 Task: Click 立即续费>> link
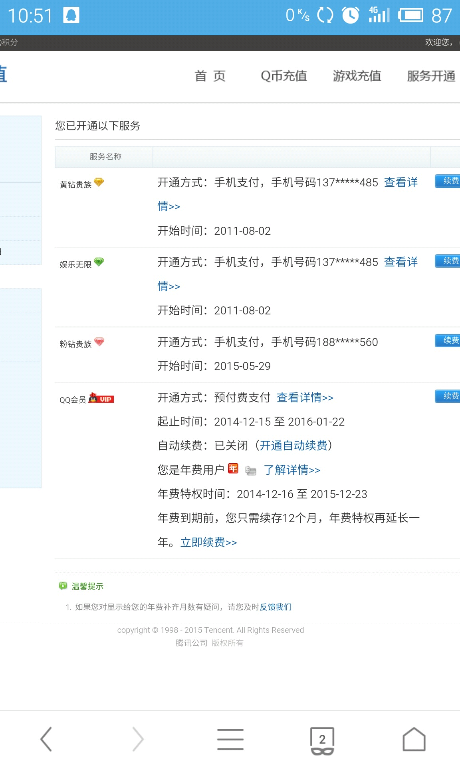point(209,543)
